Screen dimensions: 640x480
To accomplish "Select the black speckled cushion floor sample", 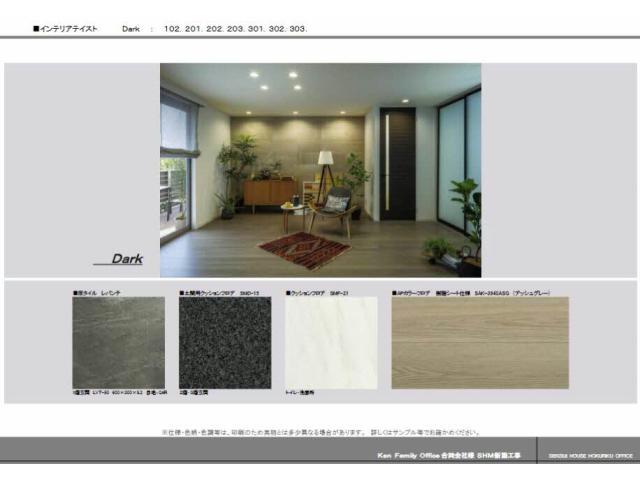I will 224,343.
